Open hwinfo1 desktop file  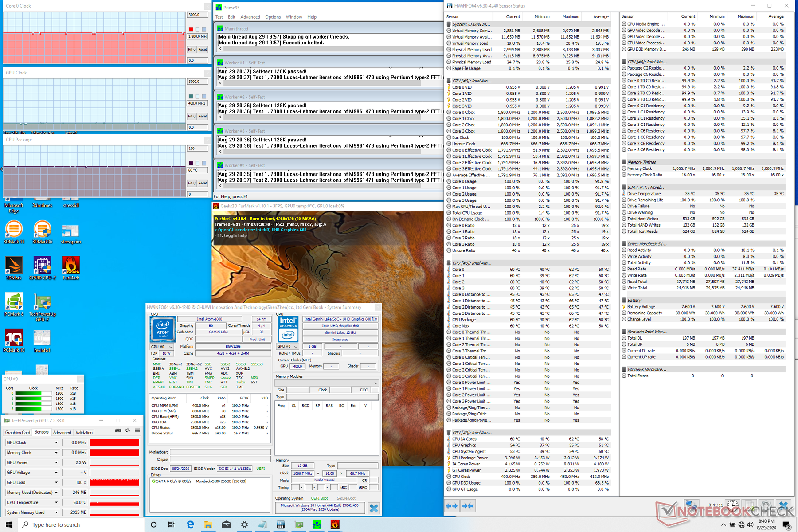(43, 340)
